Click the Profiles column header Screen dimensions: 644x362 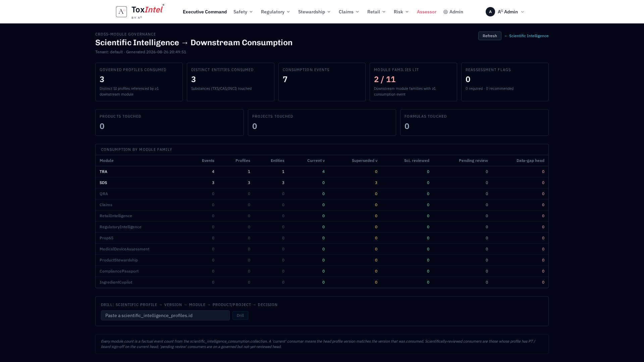[x=243, y=161]
